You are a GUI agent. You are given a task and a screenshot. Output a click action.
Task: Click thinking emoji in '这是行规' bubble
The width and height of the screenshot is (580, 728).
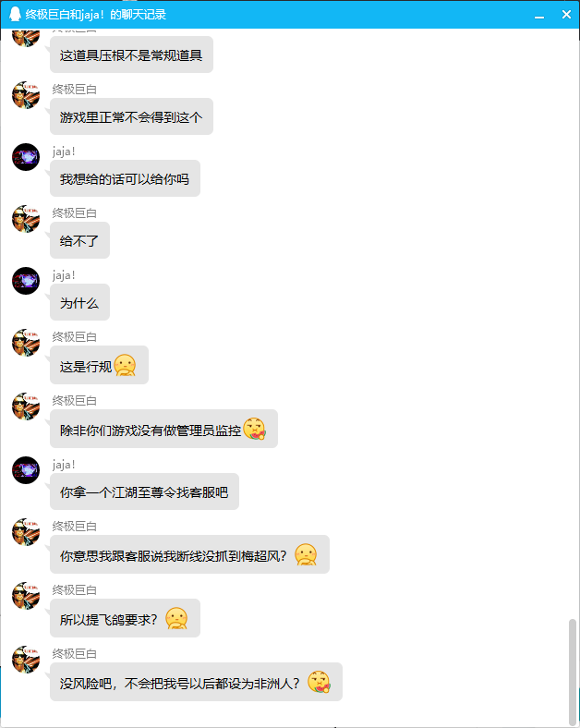[125, 366]
